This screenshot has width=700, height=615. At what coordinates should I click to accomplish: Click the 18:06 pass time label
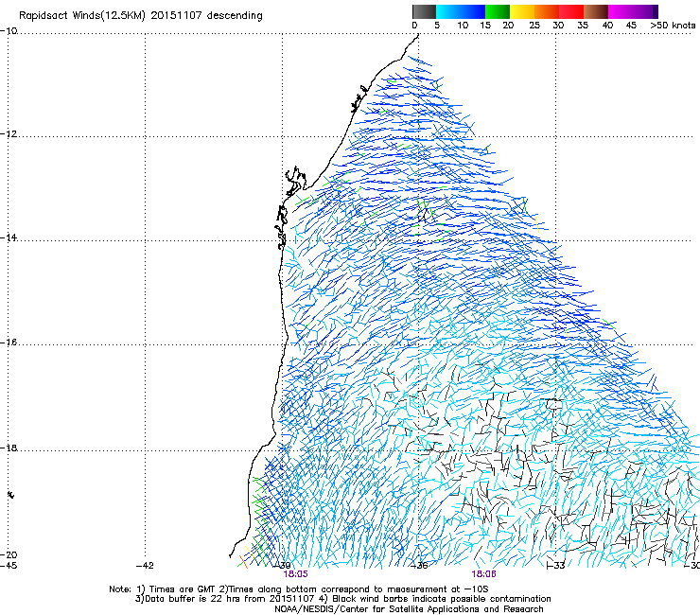click(x=483, y=574)
